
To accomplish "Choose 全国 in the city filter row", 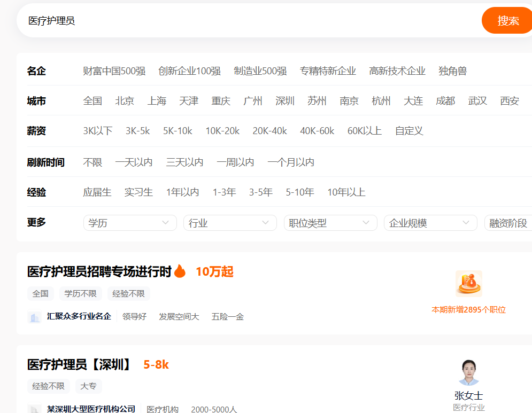I will point(92,100).
